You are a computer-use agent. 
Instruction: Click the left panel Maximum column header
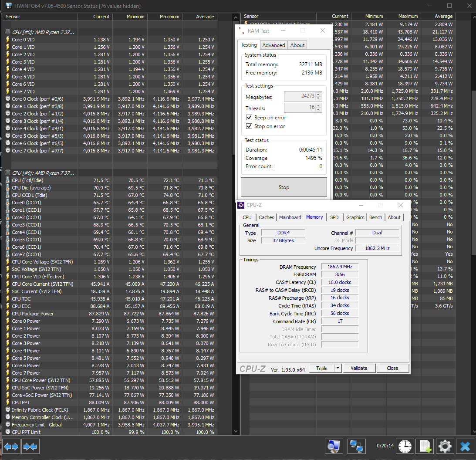165,17
